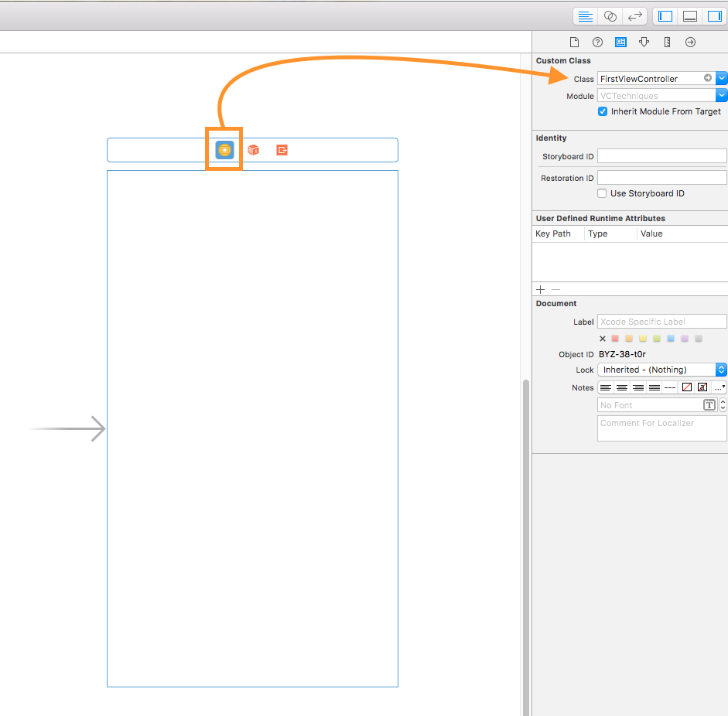Viewport: 728px width, 716px height.
Task: Click the First Responder cube icon
Action: tap(253, 150)
